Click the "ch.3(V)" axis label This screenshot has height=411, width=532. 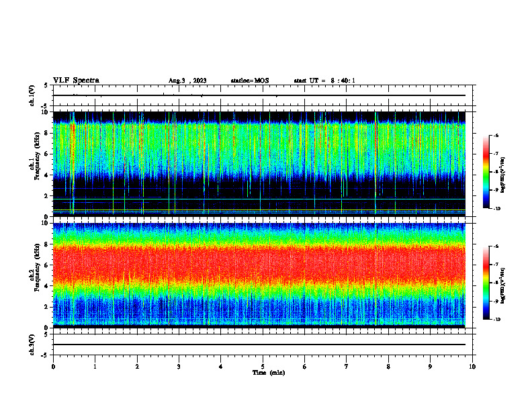click(32, 345)
